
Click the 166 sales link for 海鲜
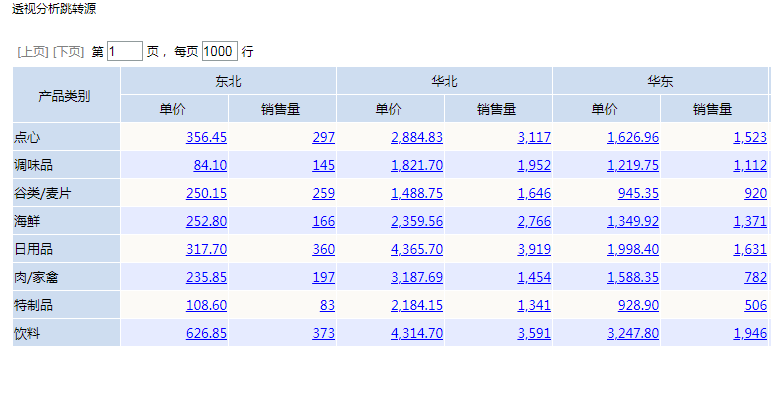[x=324, y=221]
